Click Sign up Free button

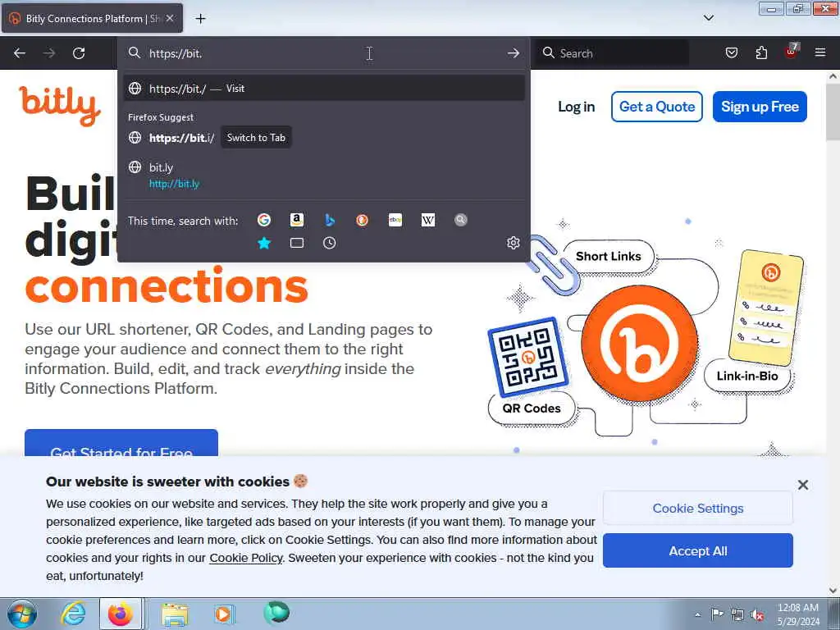[x=760, y=107]
